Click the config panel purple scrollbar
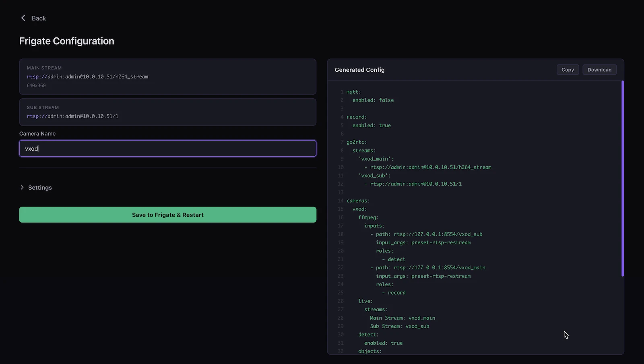 pyautogui.click(x=622, y=178)
